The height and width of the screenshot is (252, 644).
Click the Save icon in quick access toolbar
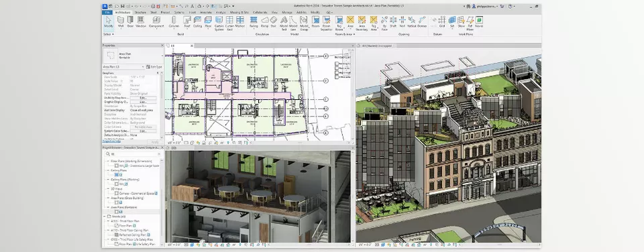tap(122, 7)
